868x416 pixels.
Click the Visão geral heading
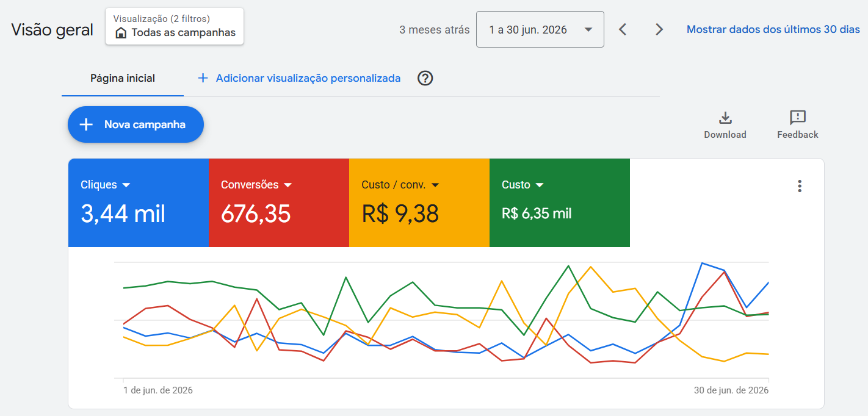click(x=52, y=30)
